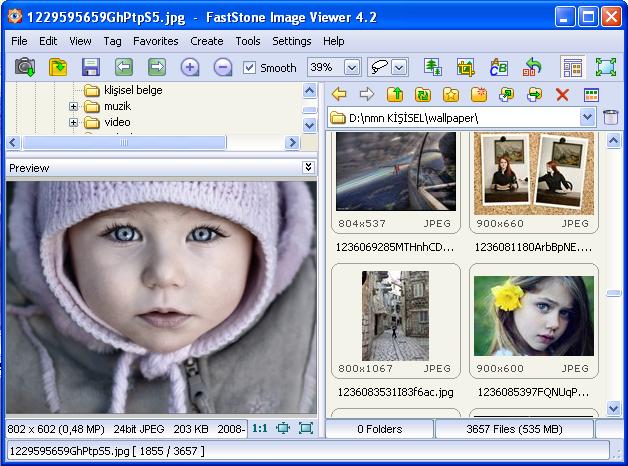Viewport: 628px width, 466px height.
Task: Open the Crop Board tool
Action: (465, 67)
